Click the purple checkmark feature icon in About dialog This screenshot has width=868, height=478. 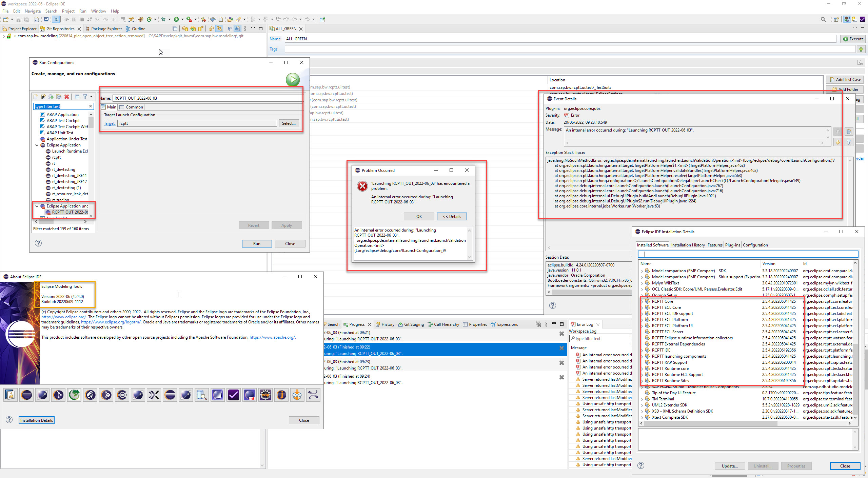[x=234, y=395]
